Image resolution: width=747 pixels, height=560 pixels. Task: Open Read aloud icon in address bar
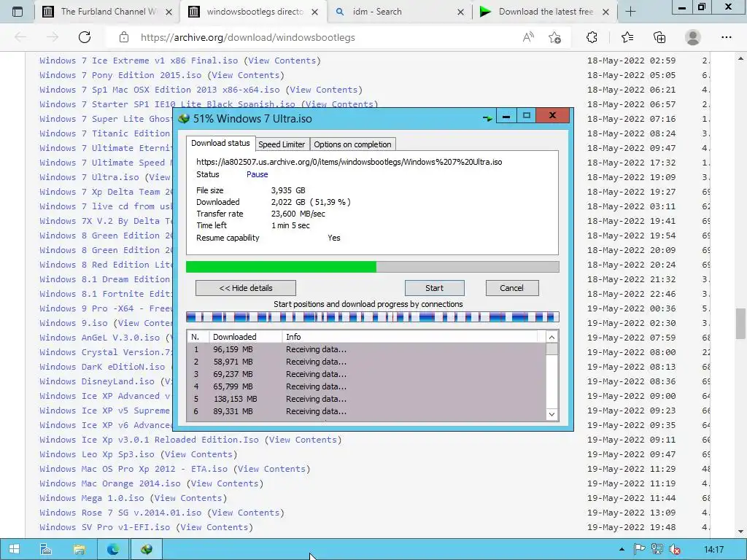(528, 37)
